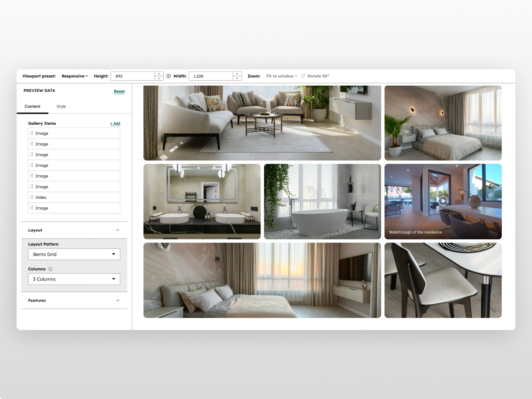
Task: Click the play button on the walkthrough video
Action: click(x=442, y=201)
